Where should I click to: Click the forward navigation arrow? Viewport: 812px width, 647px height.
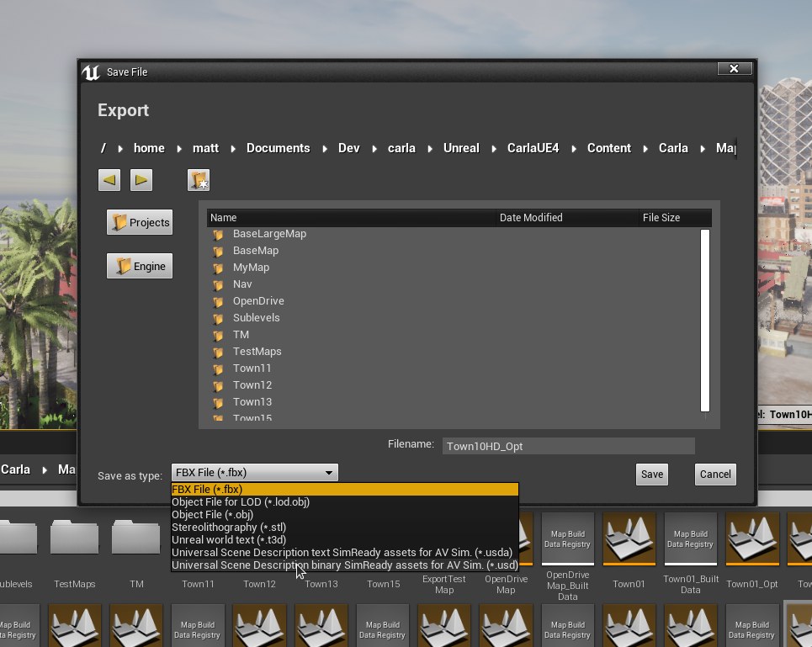point(141,179)
